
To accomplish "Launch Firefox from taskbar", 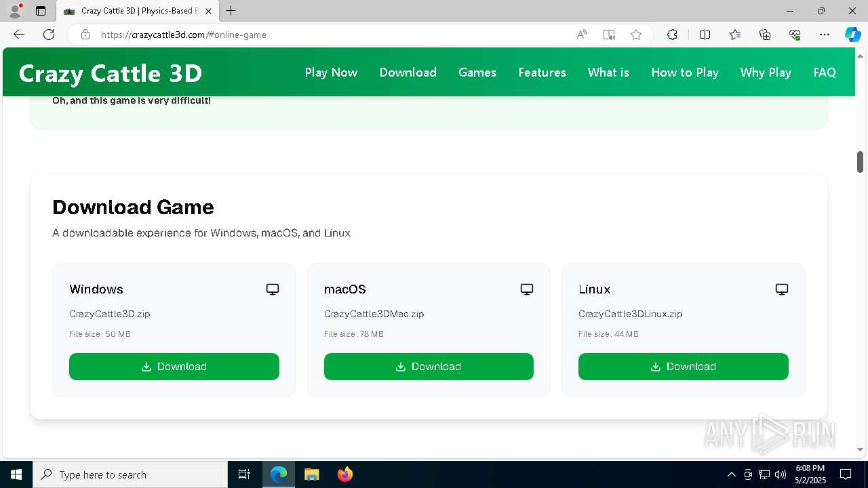I will pos(345,474).
